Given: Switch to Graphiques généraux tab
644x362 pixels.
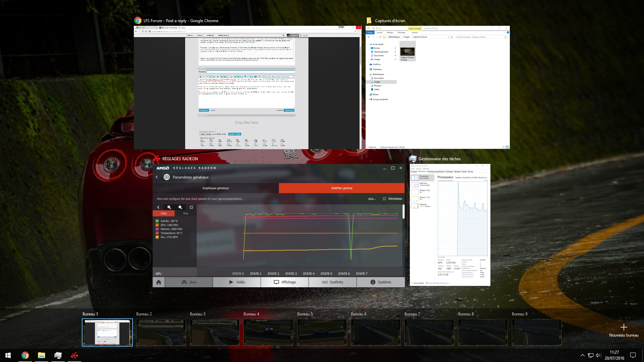Looking at the screenshot, I should 216,188.
